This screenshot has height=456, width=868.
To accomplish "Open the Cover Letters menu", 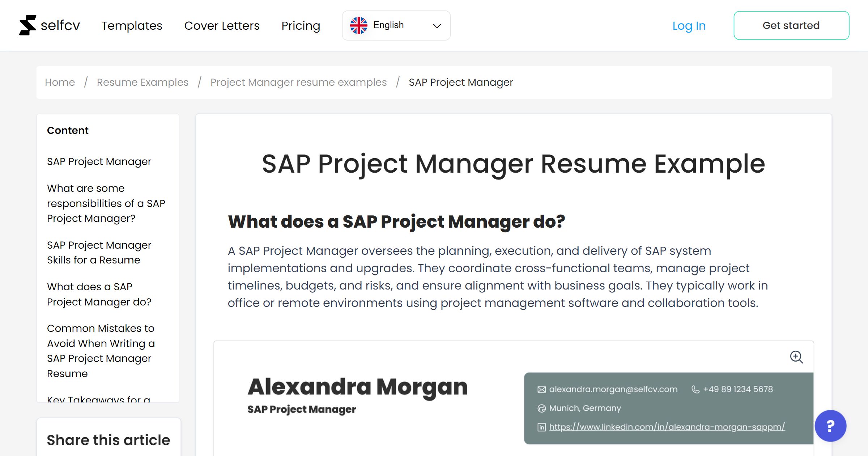I will (222, 25).
